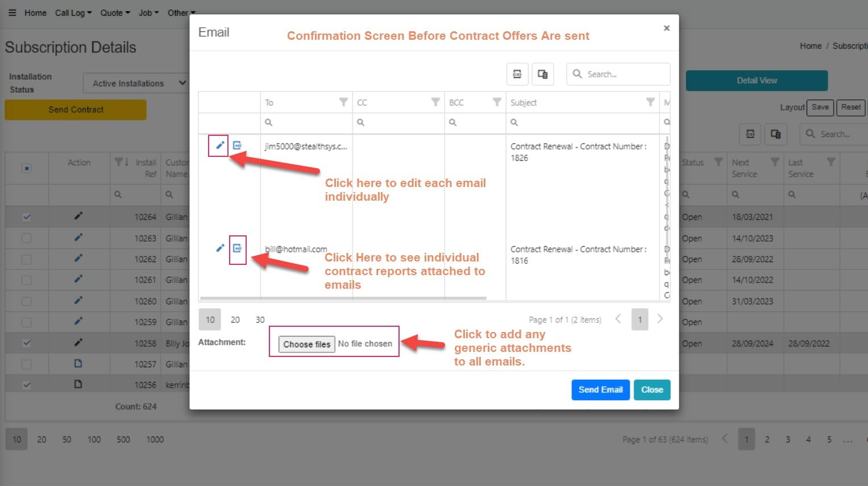
Task: Toggle checkbox for install ref 10263
Action: pyautogui.click(x=27, y=238)
